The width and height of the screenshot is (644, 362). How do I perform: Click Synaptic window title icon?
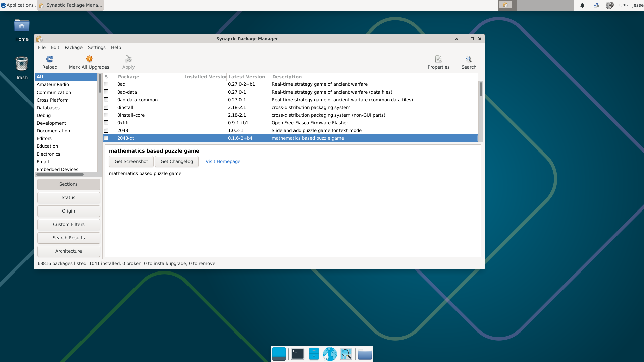(39, 39)
